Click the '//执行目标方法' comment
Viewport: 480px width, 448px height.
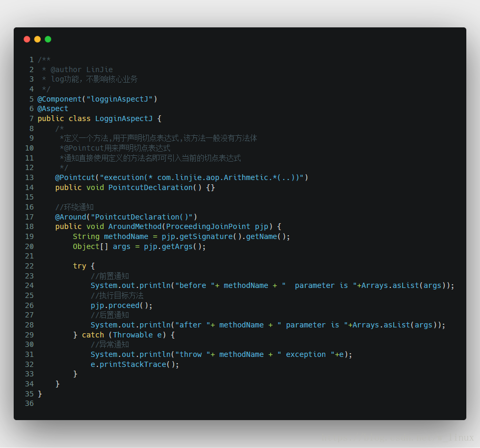click(x=117, y=295)
